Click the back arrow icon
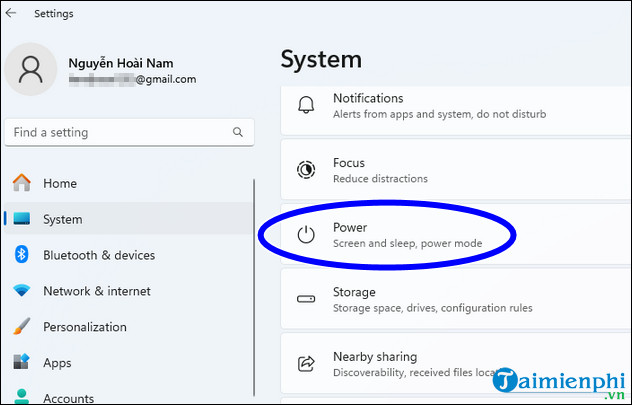The image size is (632, 405). [11, 13]
